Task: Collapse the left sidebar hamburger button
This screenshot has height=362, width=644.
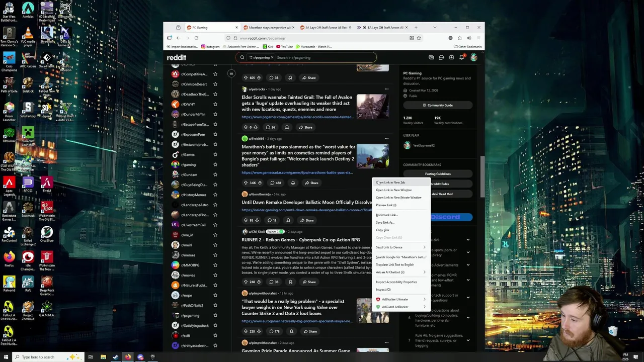Action: point(231,73)
